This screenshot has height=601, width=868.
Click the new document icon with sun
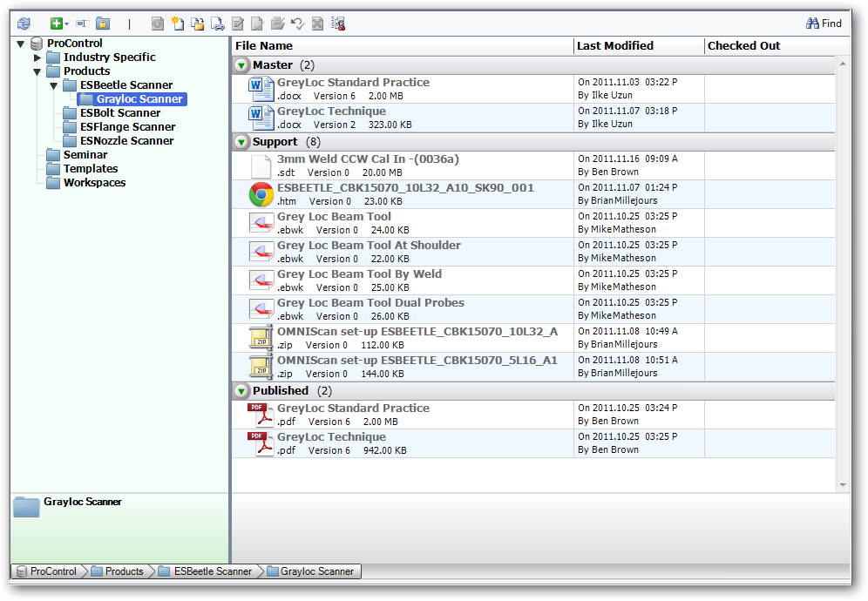pos(178,24)
